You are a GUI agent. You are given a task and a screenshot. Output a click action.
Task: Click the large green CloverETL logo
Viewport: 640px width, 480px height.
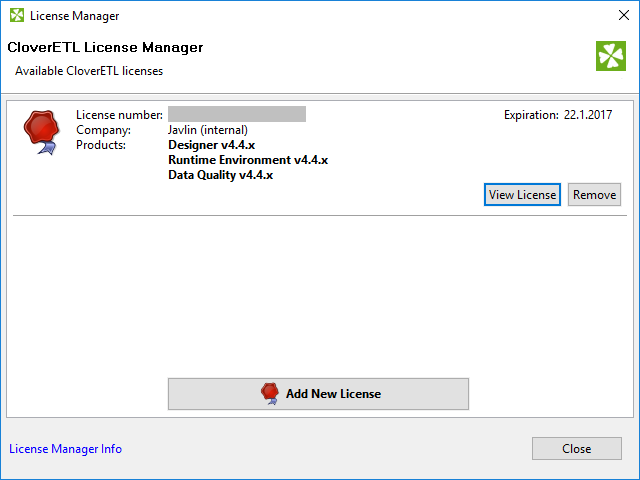610,56
